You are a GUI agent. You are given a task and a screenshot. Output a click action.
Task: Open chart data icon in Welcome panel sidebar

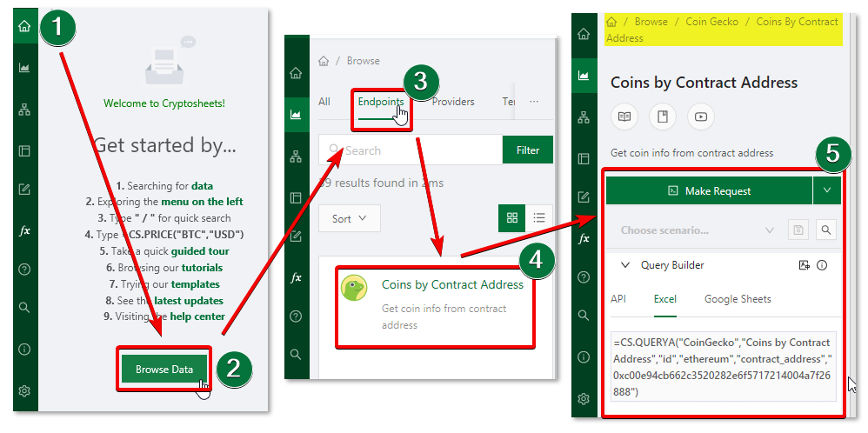[x=24, y=68]
